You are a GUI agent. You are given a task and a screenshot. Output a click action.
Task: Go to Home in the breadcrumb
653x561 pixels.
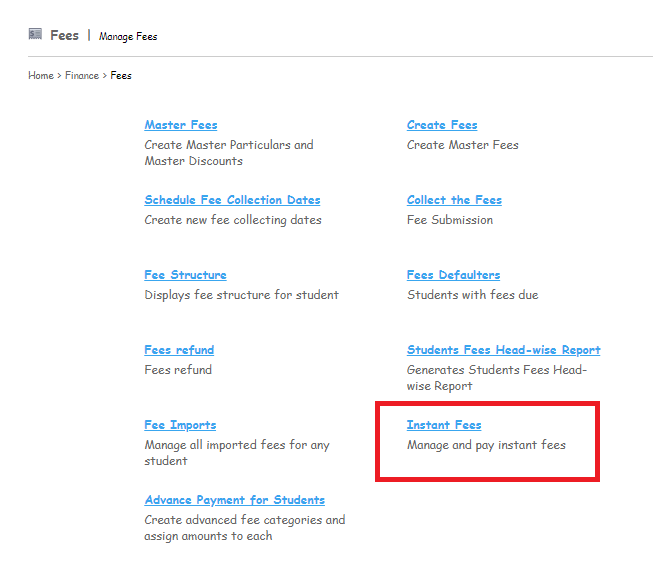[x=41, y=75]
